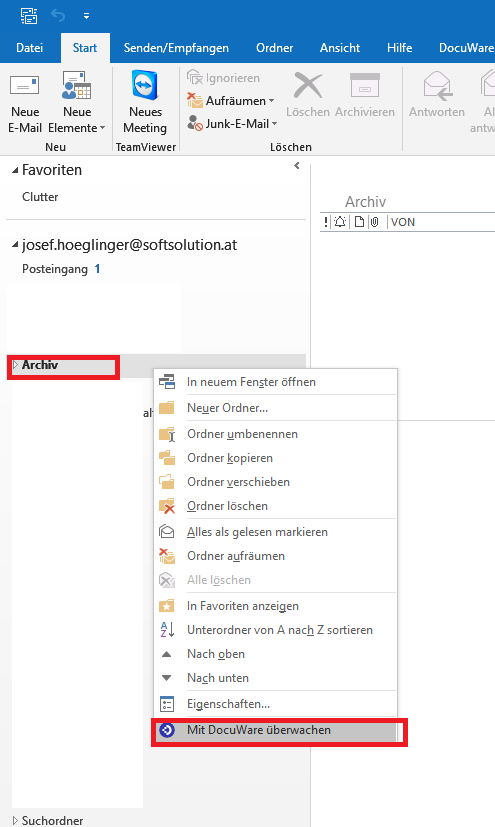The height and width of the screenshot is (827, 495).
Task: Sort by attachment paperclip column icon
Action: point(374,222)
